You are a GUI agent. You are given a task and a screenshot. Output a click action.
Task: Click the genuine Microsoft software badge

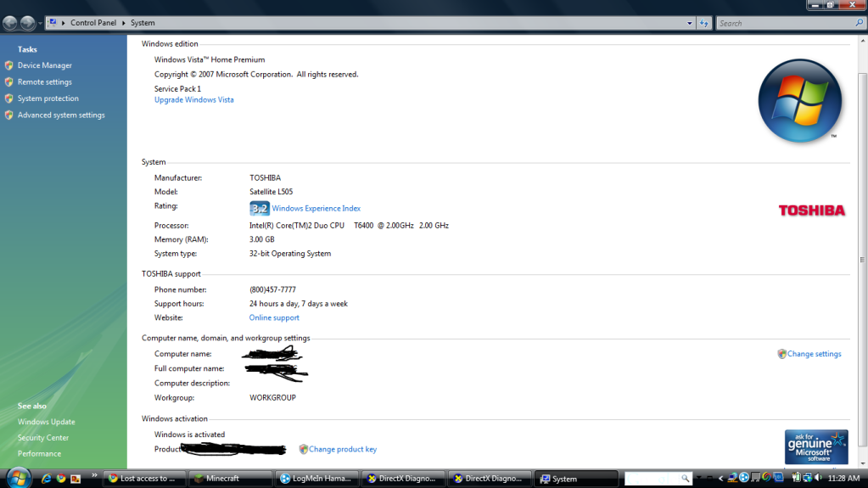816,447
